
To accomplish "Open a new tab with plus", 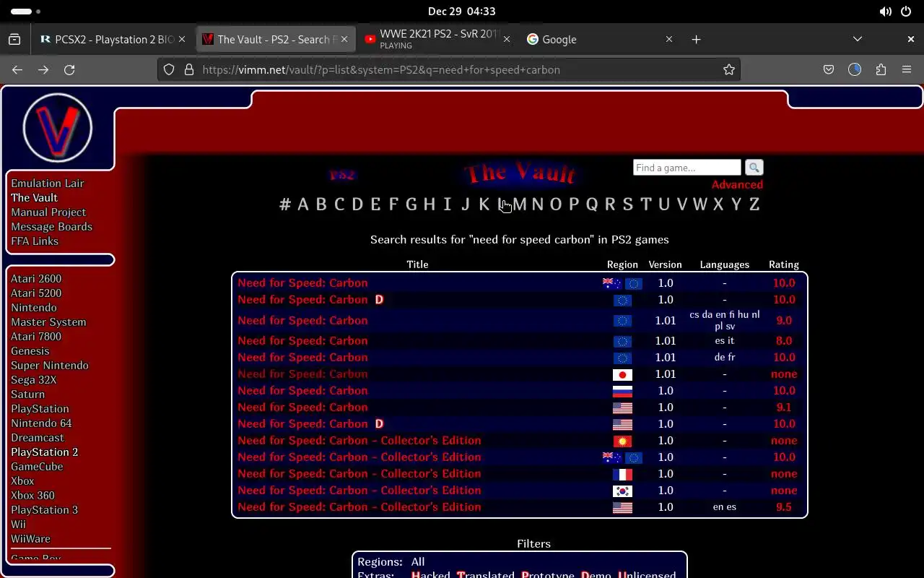I will [696, 39].
